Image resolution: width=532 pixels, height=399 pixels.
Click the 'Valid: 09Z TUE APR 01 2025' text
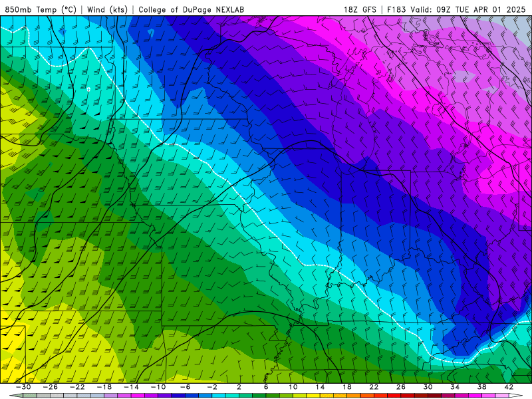tap(468, 9)
